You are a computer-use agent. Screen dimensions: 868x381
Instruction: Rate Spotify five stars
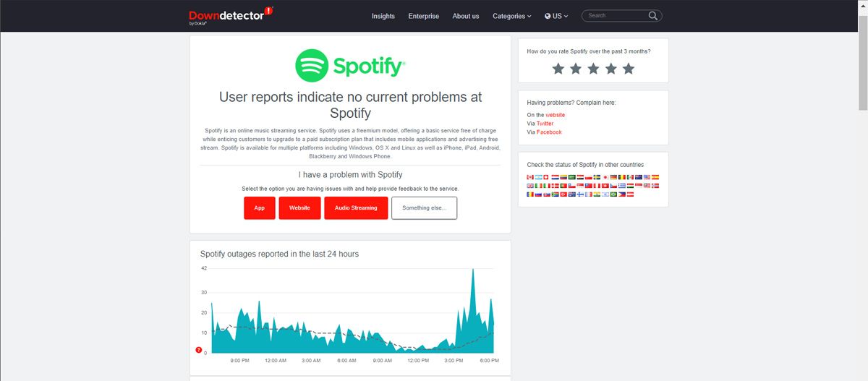point(629,69)
